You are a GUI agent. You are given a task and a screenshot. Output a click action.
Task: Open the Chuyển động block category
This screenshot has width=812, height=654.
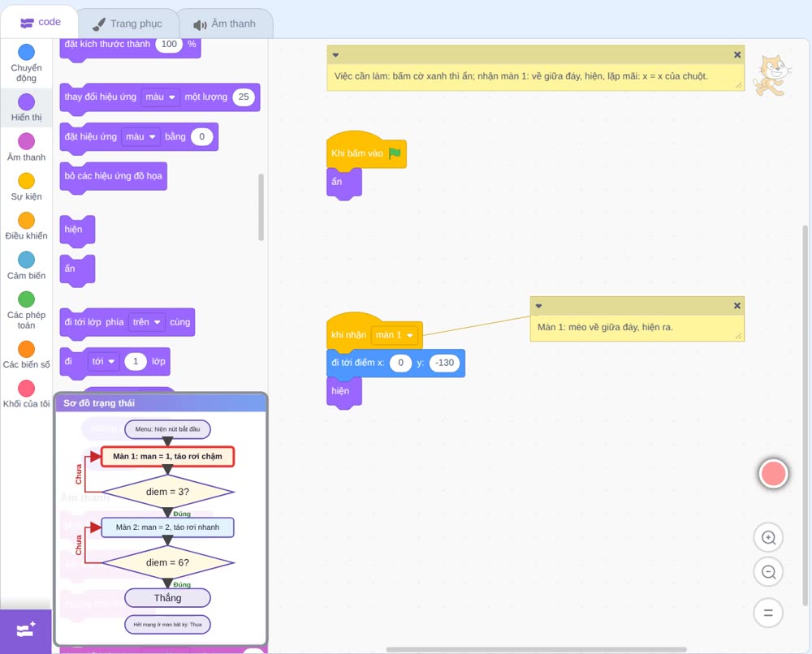(26, 63)
